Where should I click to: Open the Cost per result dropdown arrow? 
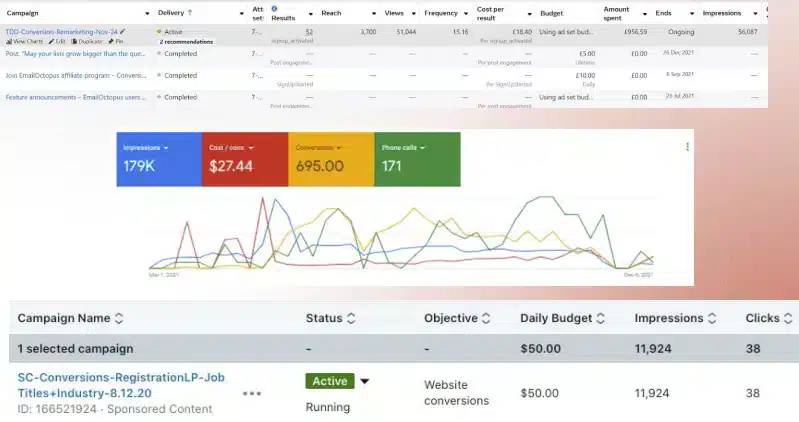tap(529, 14)
